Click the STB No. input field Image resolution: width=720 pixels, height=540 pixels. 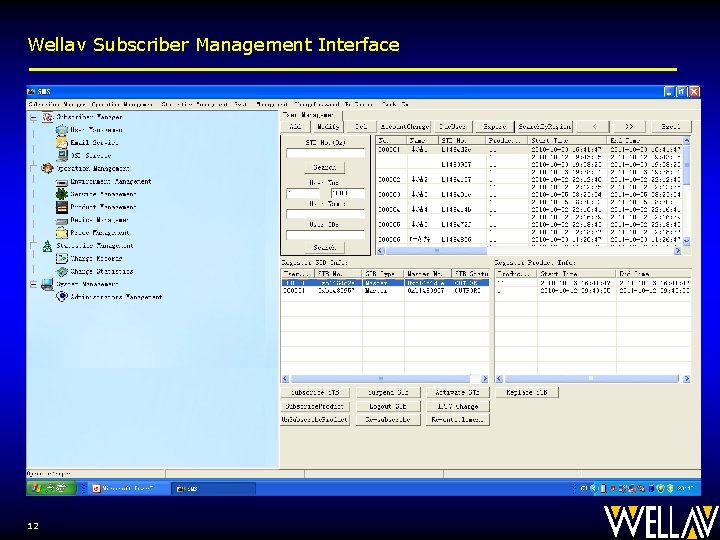325,153
